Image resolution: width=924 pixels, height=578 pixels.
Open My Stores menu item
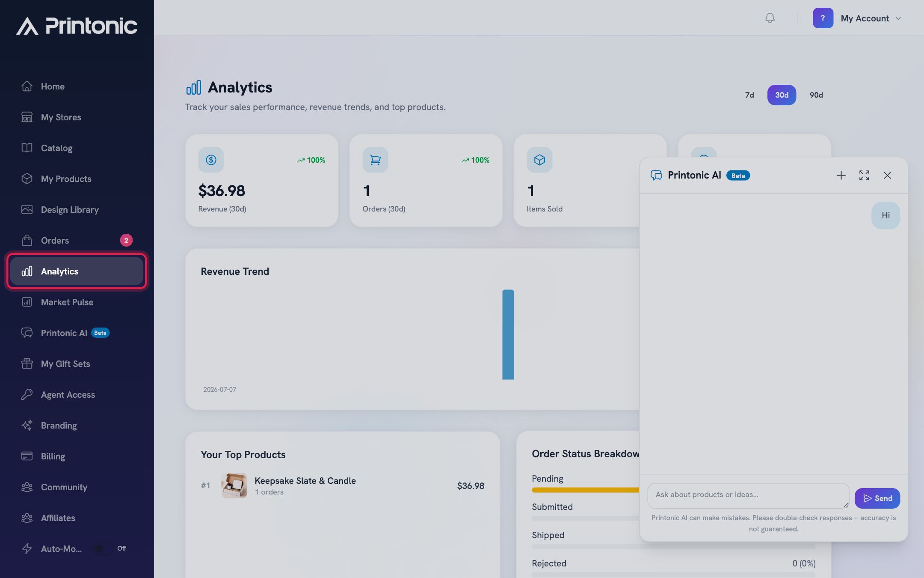click(x=77, y=117)
